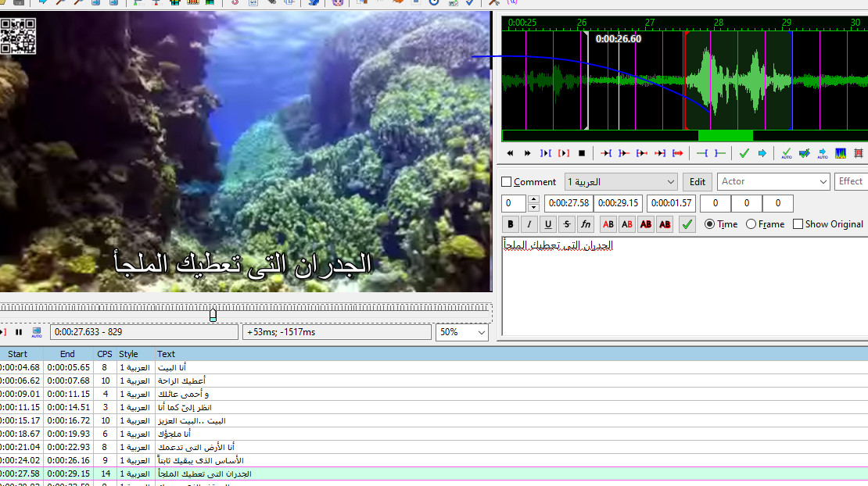Click the End column header

point(67,354)
